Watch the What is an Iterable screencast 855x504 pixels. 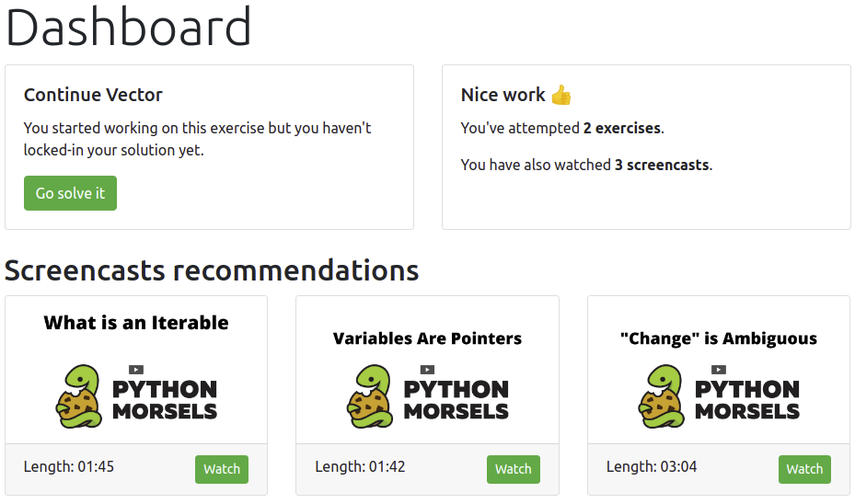click(222, 469)
